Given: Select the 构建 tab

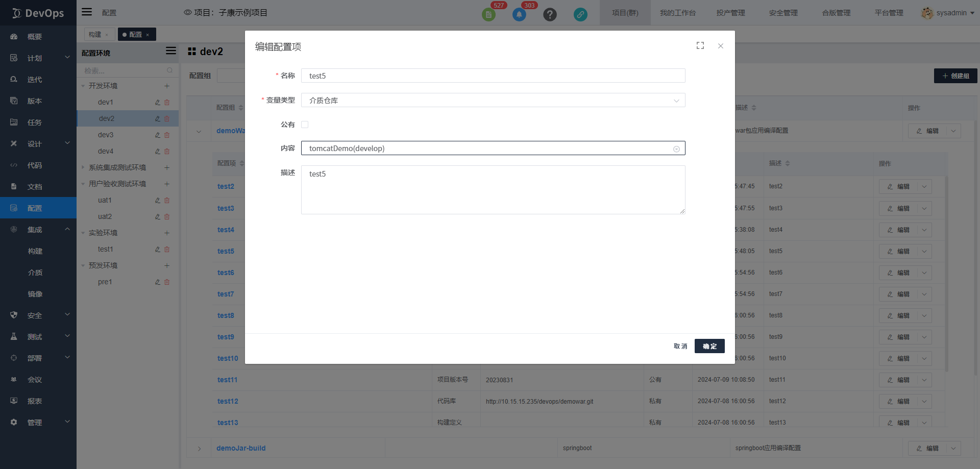Looking at the screenshot, I should [95, 35].
